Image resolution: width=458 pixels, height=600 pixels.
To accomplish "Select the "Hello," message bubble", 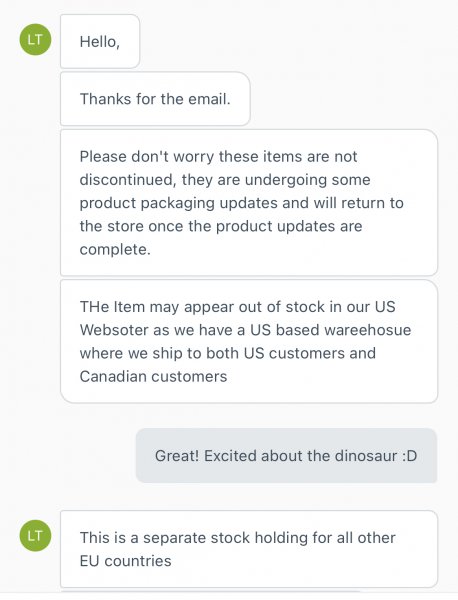I will coord(100,41).
